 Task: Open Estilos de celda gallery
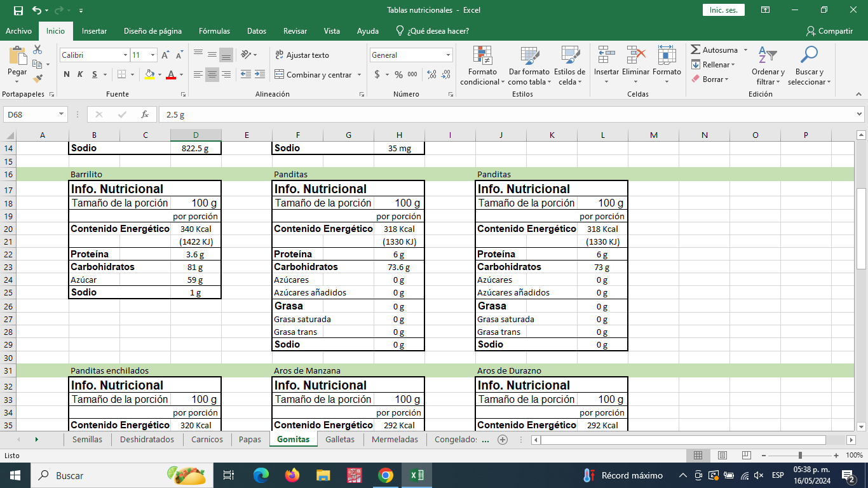tap(569, 65)
